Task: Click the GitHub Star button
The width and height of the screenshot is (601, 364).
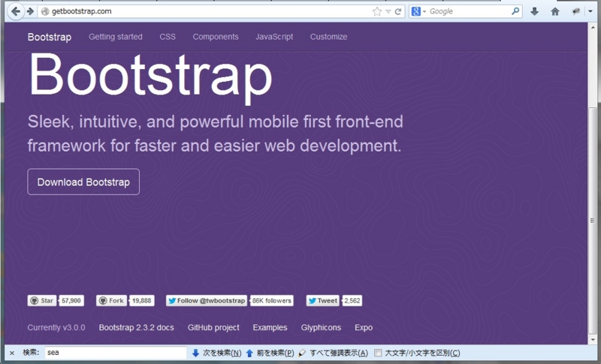Action: (x=42, y=300)
